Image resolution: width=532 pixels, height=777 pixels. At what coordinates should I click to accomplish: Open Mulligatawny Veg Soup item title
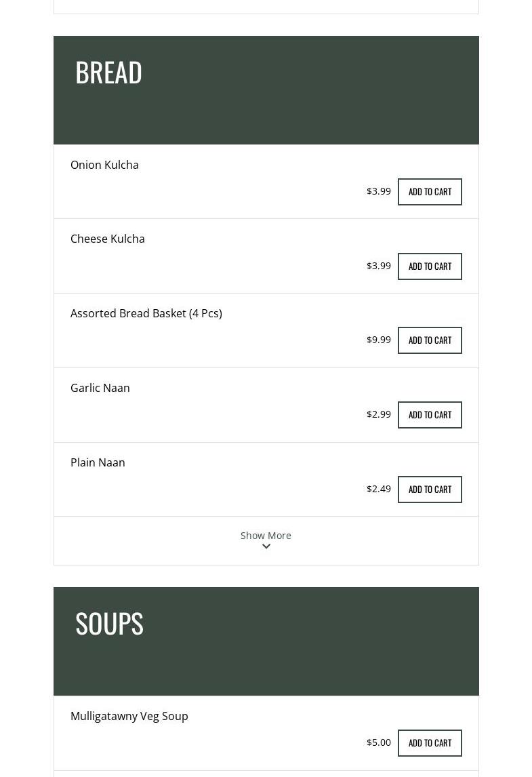click(129, 716)
